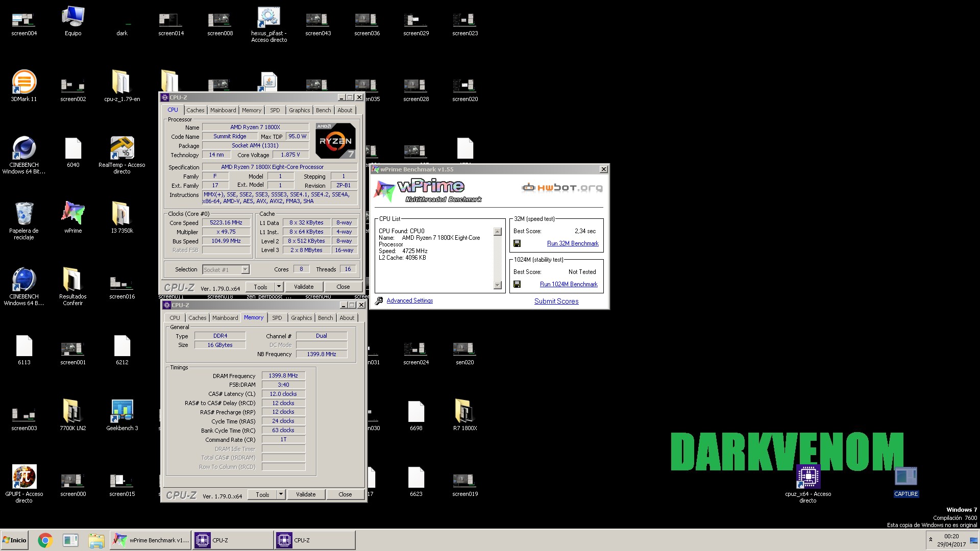980x551 pixels.
Task: Open the SPD tab in the CPU-Z Memory tab window
Action: (277, 318)
